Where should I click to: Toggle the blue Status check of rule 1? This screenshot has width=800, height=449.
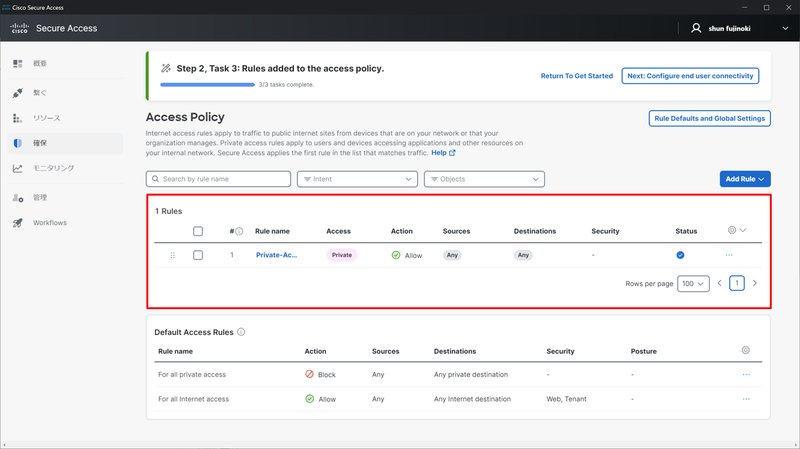tap(680, 255)
